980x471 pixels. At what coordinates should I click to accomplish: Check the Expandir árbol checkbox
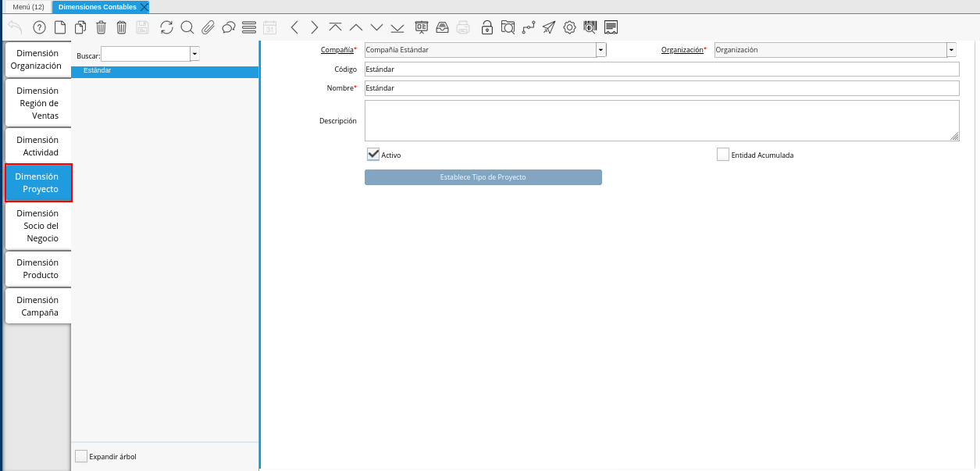point(81,456)
